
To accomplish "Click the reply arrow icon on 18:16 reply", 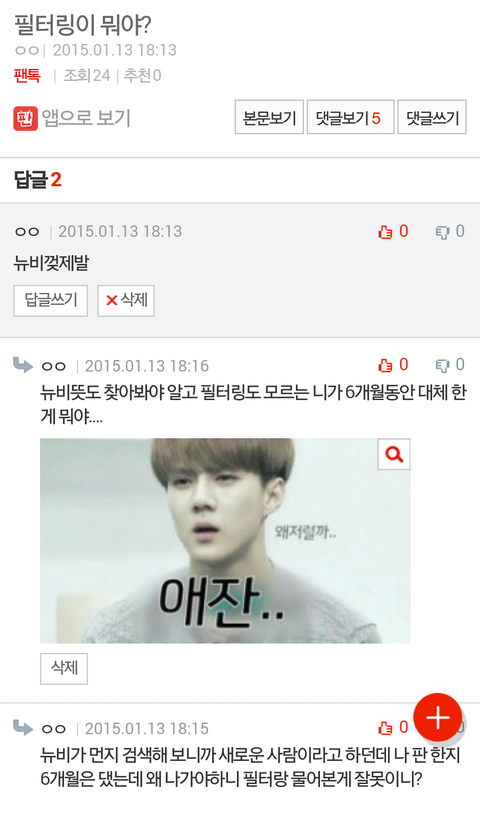I will click(23, 364).
